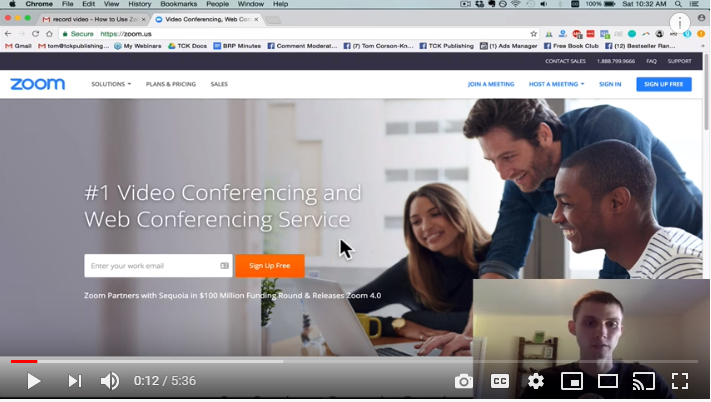This screenshot has height=402, width=711.
Task: Enter full screen mode
Action: click(680, 381)
